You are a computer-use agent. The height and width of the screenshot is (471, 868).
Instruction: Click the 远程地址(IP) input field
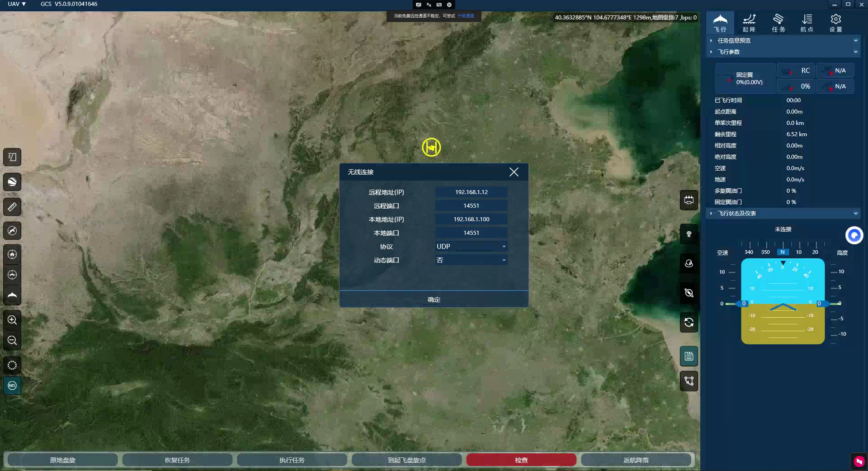[x=471, y=192]
